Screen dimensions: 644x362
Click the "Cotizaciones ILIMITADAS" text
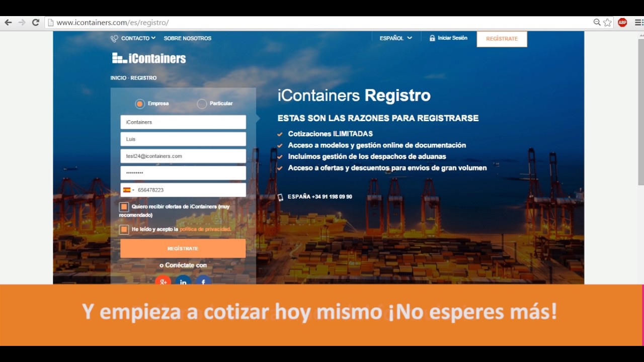point(331,134)
